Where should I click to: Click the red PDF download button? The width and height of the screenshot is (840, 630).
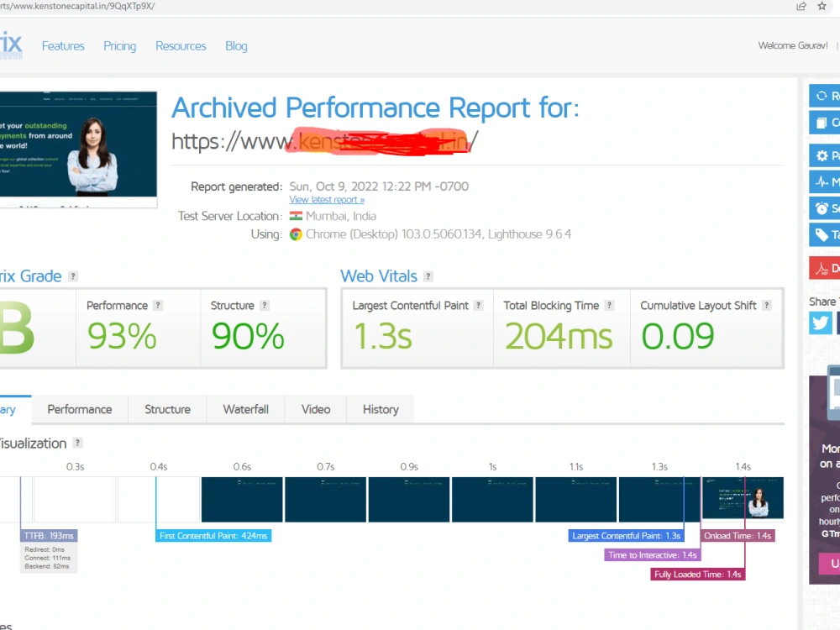coord(825,268)
